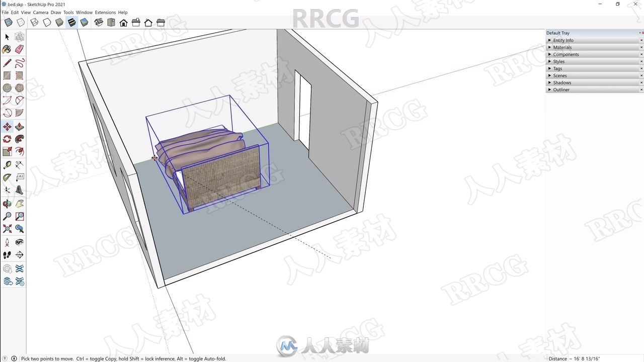Viewport: 644px width, 362px height.
Task: Choose the Section Plane tool
Action: (20, 255)
